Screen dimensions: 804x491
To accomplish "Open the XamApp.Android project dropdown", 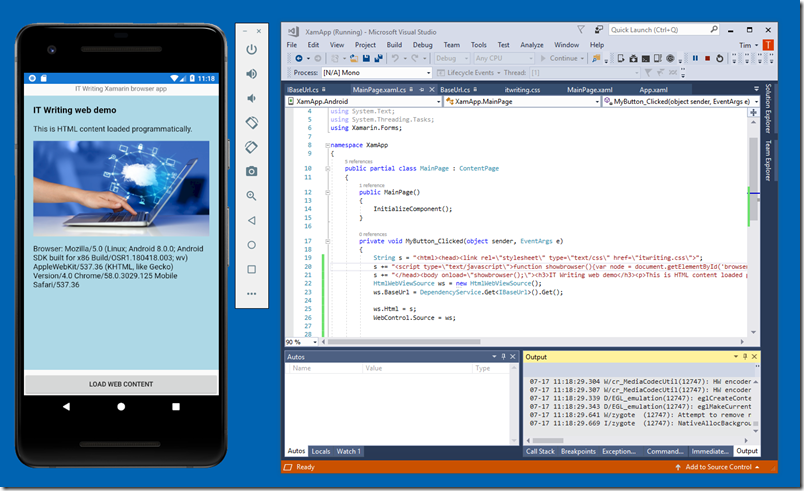I will click(364, 101).
